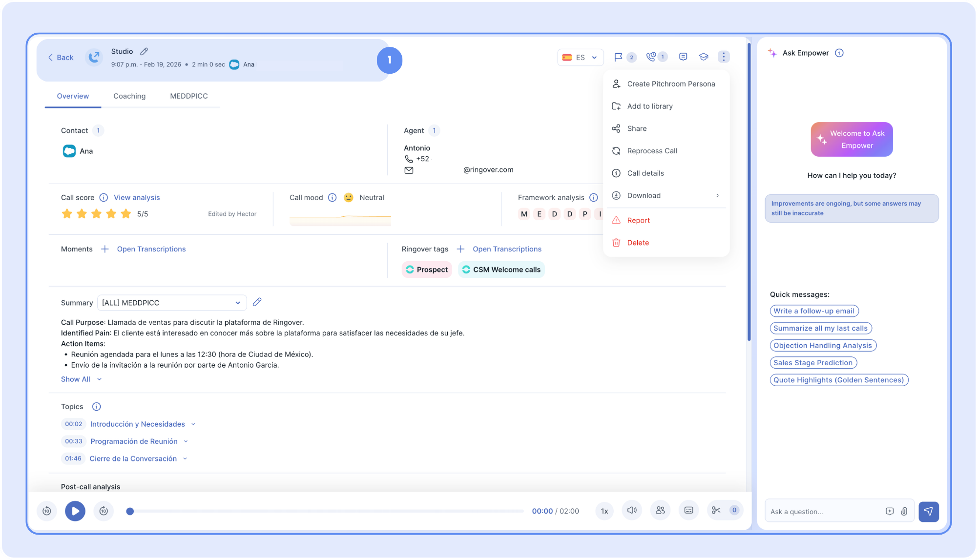Viewport: 978px width, 560px height.
Task: Open the participants icon in player bar
Action: (660, 511)
